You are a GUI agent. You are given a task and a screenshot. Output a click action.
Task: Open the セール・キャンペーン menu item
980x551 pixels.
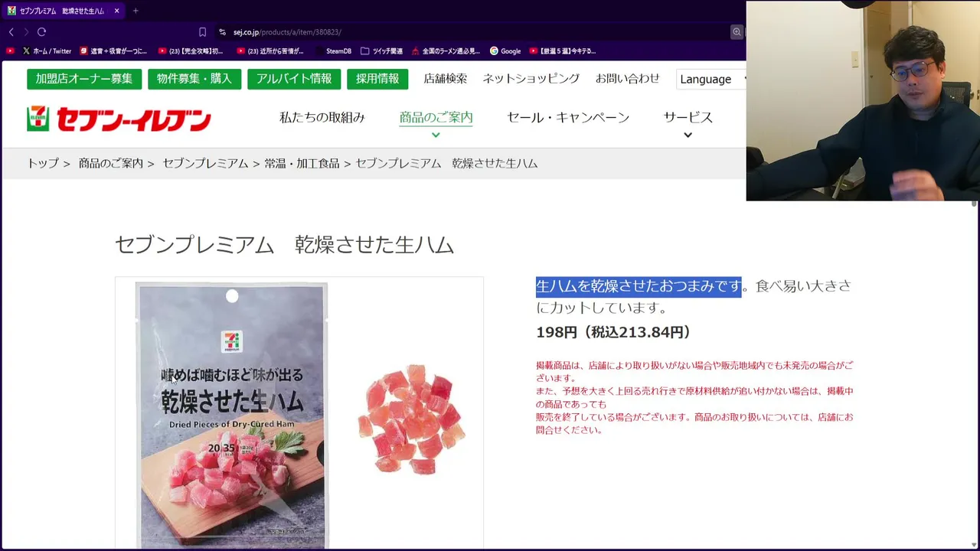tap(568, 117)
